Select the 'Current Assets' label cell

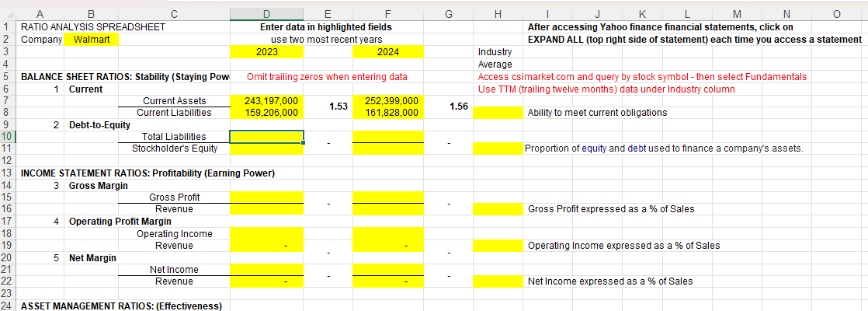[174, 100]
